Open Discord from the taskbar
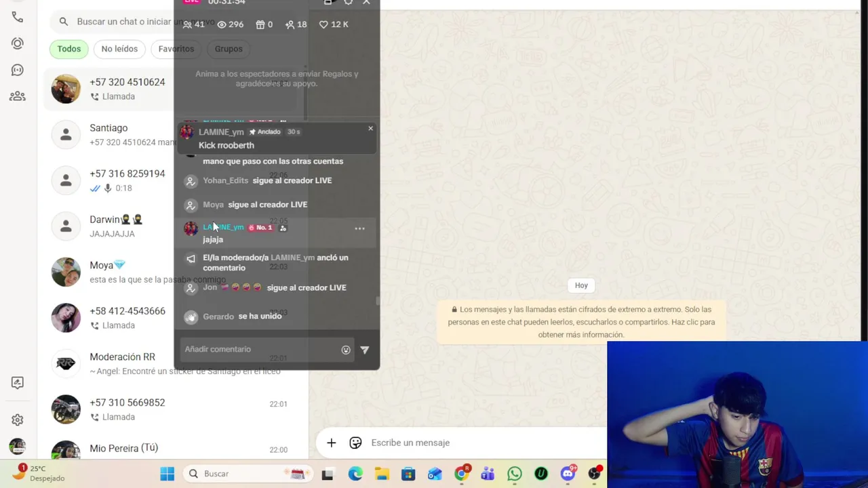Screen dimensions: 868x488 click(x=568, y=473)
